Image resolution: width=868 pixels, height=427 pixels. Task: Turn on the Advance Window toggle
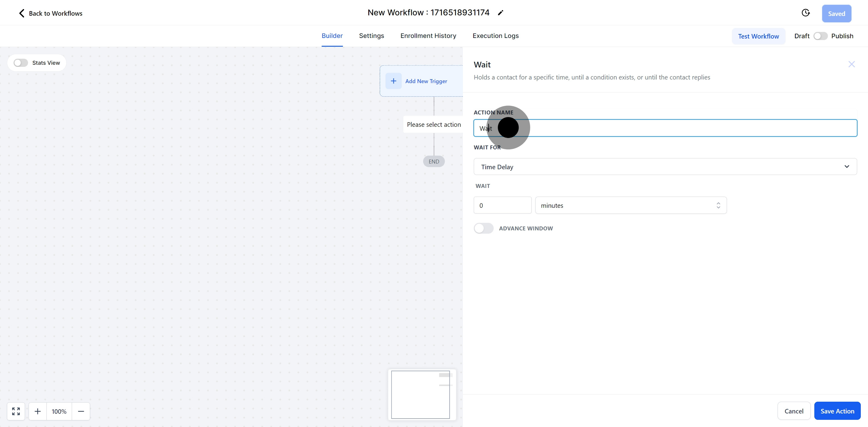coord(483,228)
